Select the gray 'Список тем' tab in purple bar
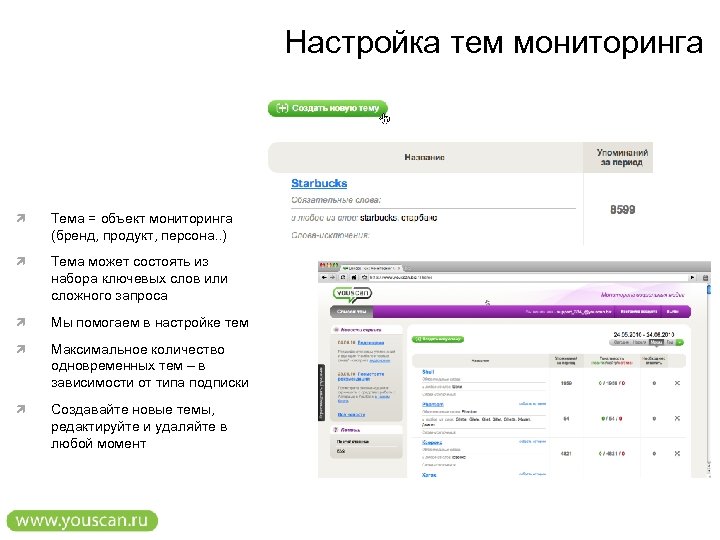 351,311
